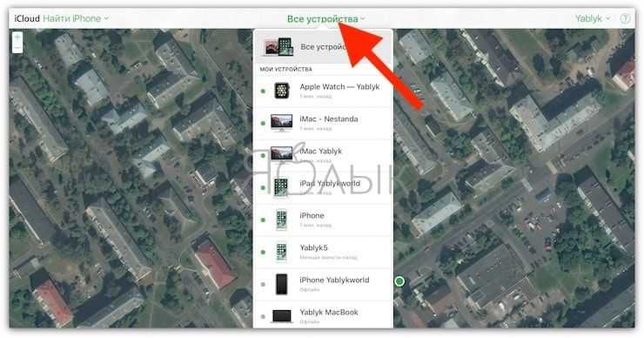Click the map zoom in plus button
Screen dimensions: 644x338
point(17,37)
